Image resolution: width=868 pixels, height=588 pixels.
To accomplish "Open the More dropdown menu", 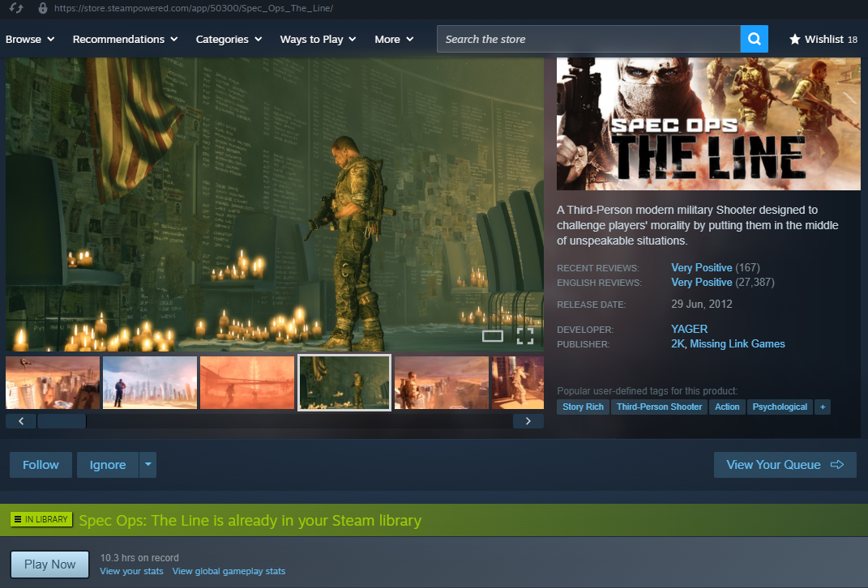I will click(x=394, y=39).
